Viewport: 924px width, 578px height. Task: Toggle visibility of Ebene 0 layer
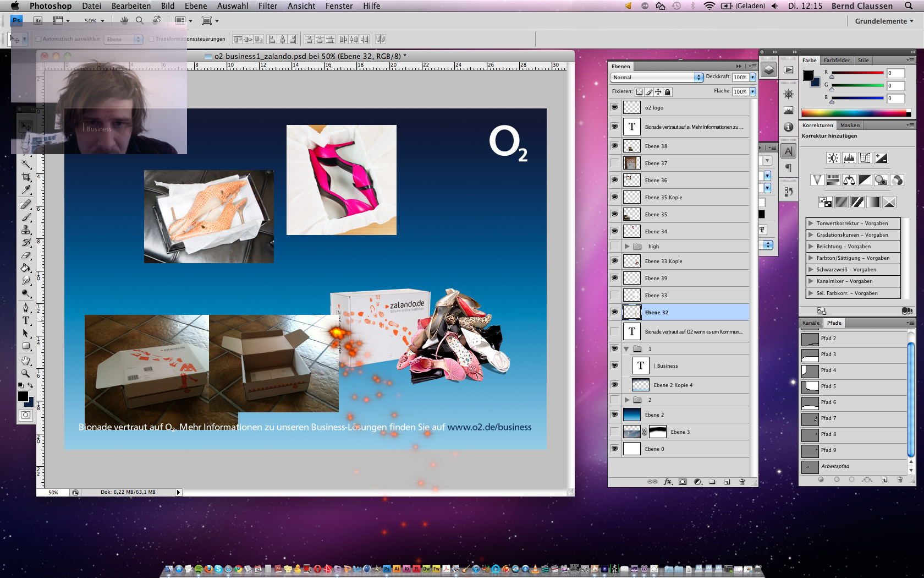point(614,449)
